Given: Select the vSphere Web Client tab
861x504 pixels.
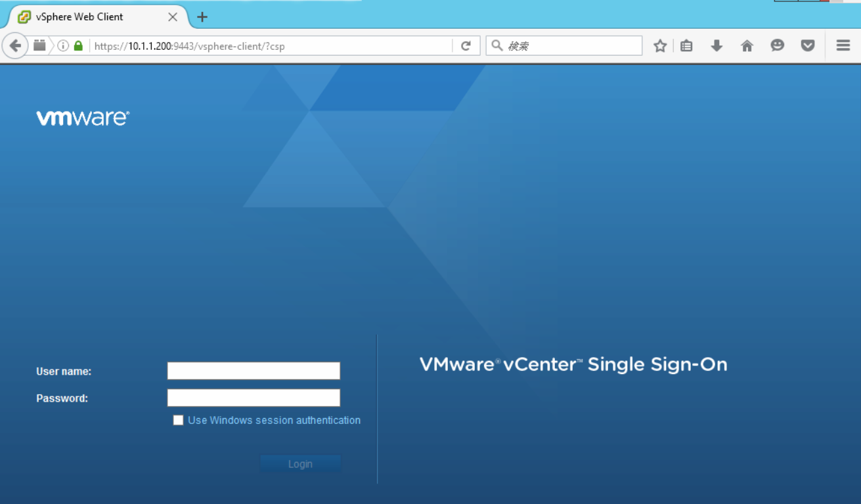Looking at the screenshot, I should 96,17.
